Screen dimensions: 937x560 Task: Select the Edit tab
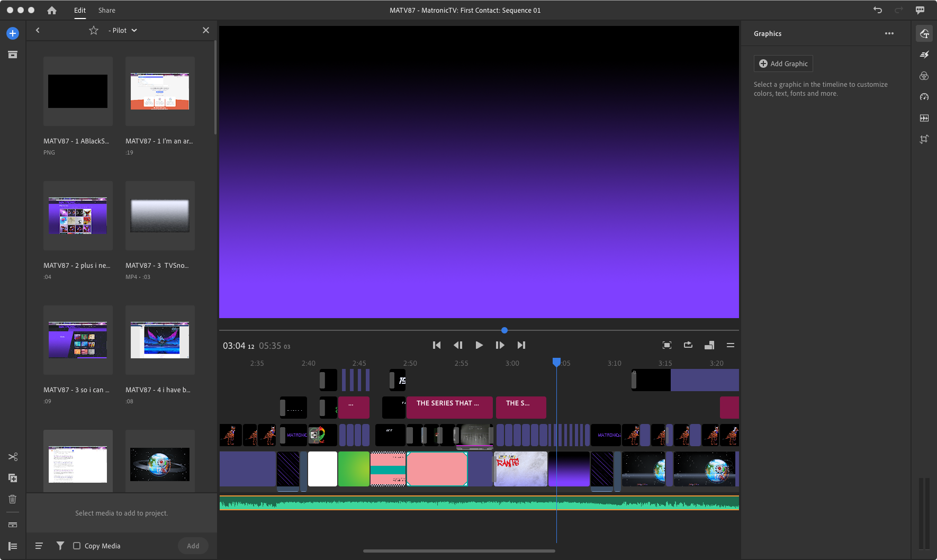pos(80,10)
